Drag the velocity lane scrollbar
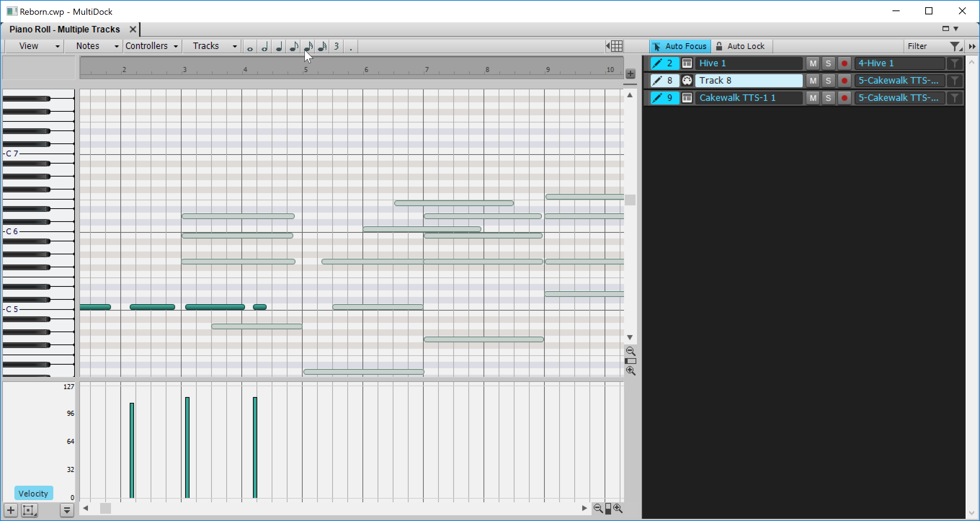 (x=106, y=507)
